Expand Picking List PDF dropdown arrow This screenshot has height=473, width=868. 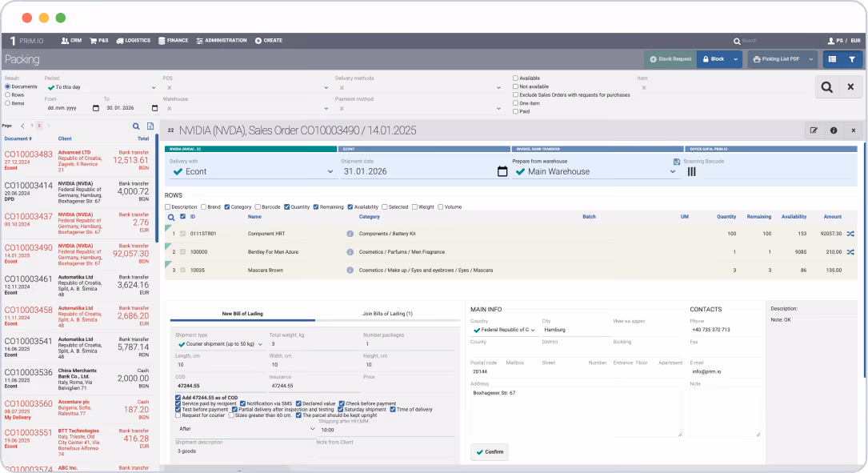811,58
